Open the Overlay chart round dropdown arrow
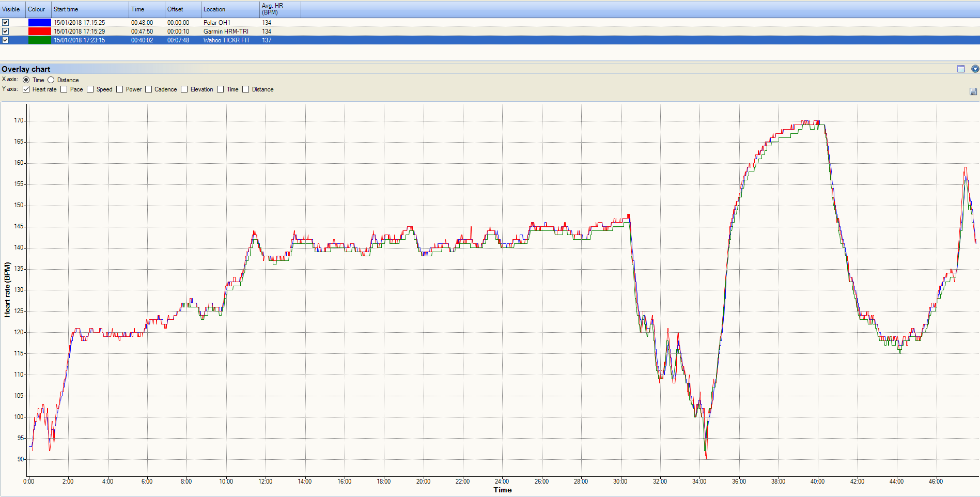 975,69
